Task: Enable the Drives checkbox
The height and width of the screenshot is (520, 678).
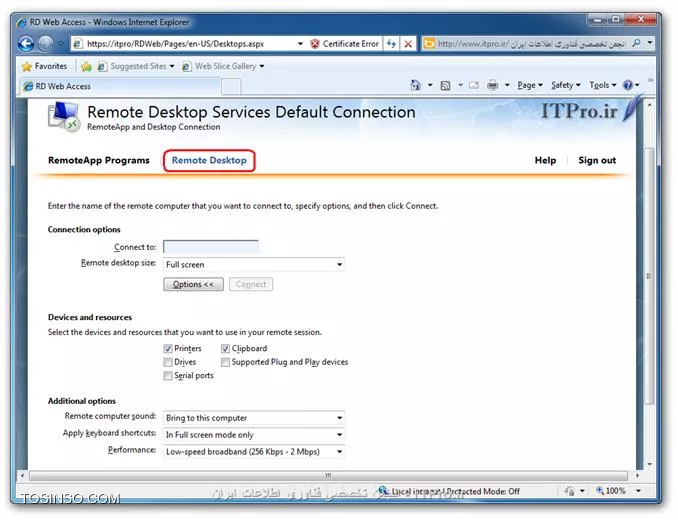Action: pyautogui.click(x=168, y=362)
